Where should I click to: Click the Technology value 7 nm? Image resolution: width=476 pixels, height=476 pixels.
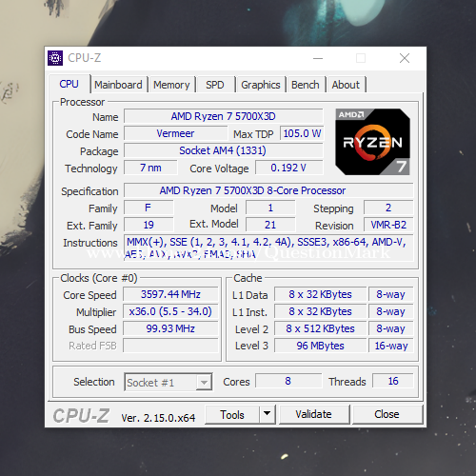tap(150, 168)
